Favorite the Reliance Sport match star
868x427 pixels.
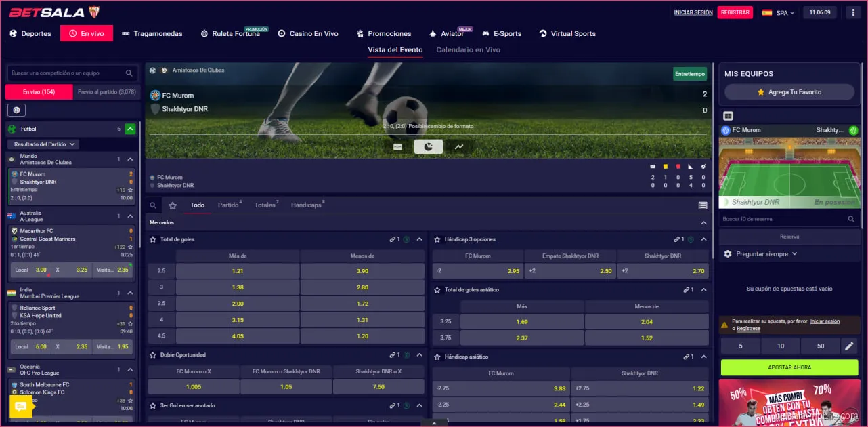pos(131,323)
